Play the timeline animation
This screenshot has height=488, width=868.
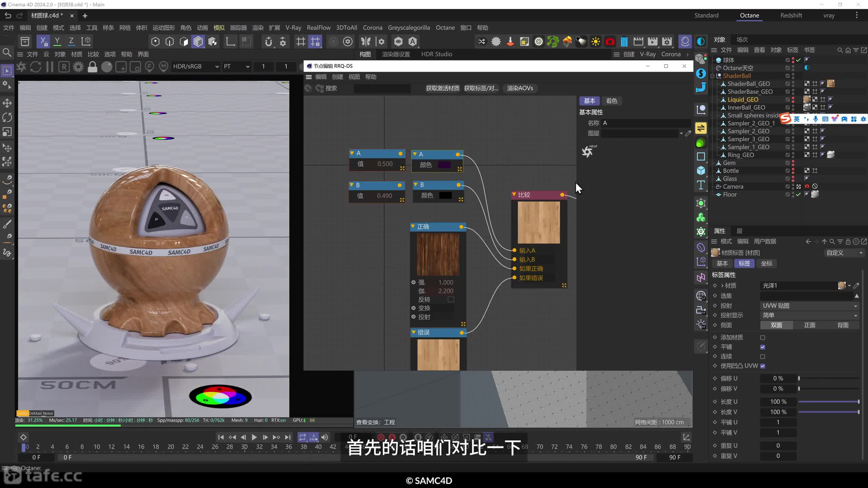click(254, 437)
